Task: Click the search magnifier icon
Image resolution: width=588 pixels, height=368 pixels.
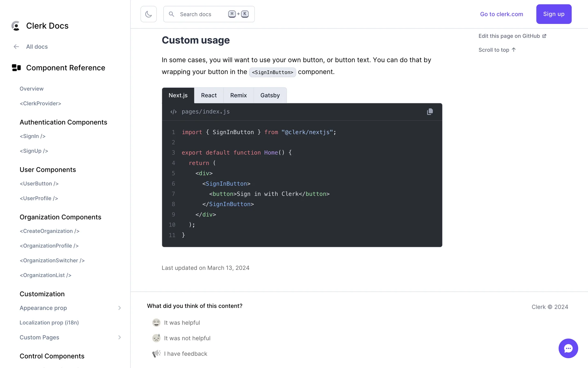Action: coord(171,14)
